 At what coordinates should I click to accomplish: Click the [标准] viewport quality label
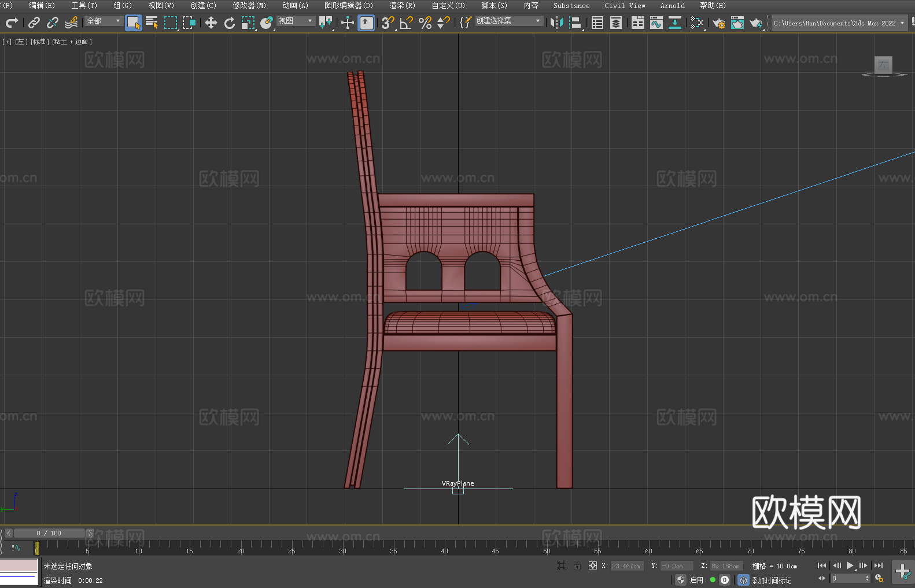coord(39,42)
